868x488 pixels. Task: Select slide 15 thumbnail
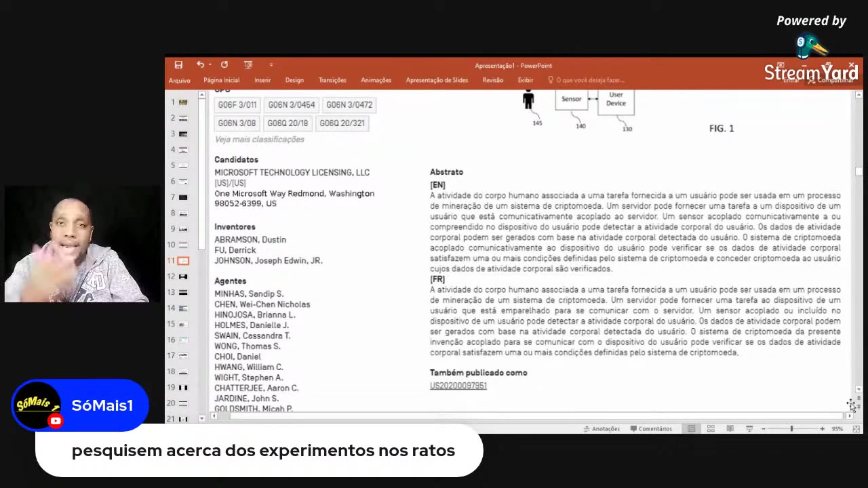(x=183, y=324)
